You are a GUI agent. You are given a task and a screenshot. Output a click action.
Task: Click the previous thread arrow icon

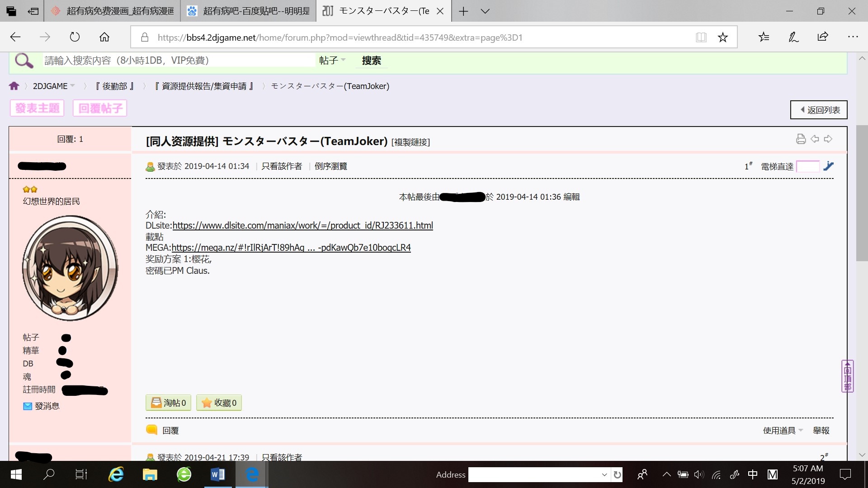tap(815, 139)
